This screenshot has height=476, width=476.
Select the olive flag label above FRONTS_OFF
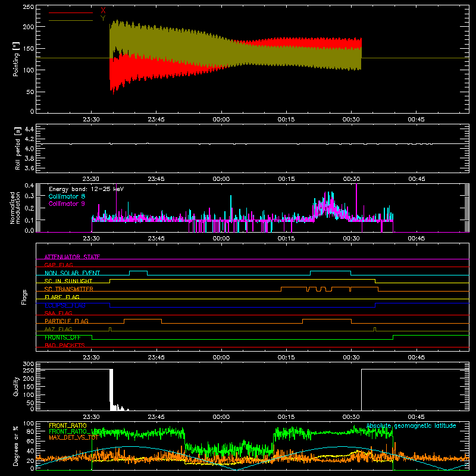pos(58,329)
